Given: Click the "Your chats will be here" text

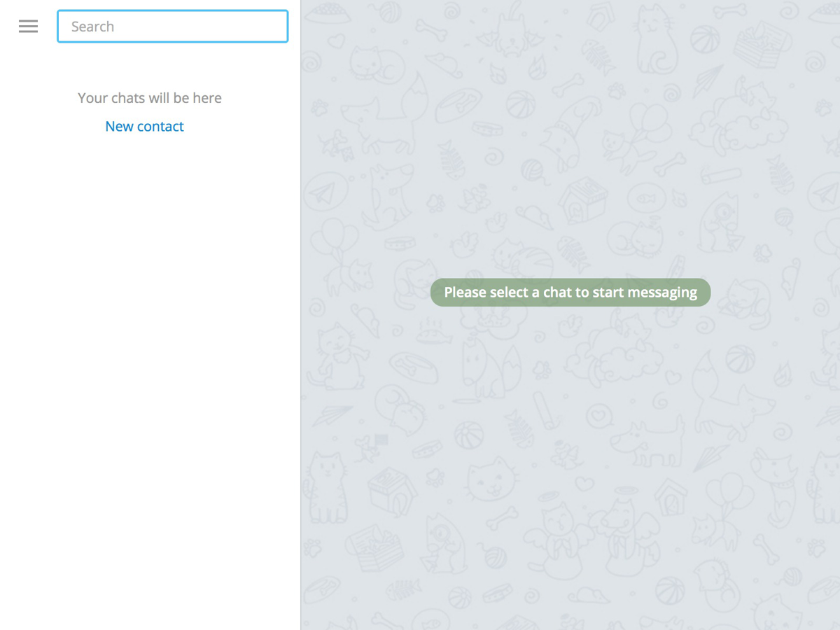Looking at the screenshot, I should [x=149, y=99].
